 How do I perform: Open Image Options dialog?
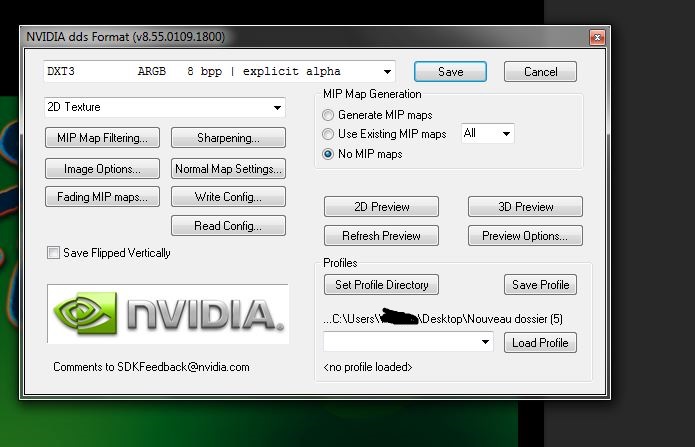tap(102, 169)
